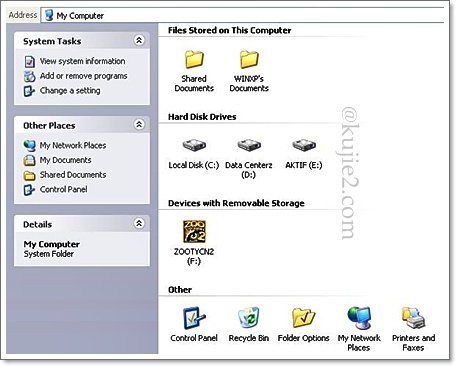Open the WINXP's Documents folder icon

click(249, 59)
